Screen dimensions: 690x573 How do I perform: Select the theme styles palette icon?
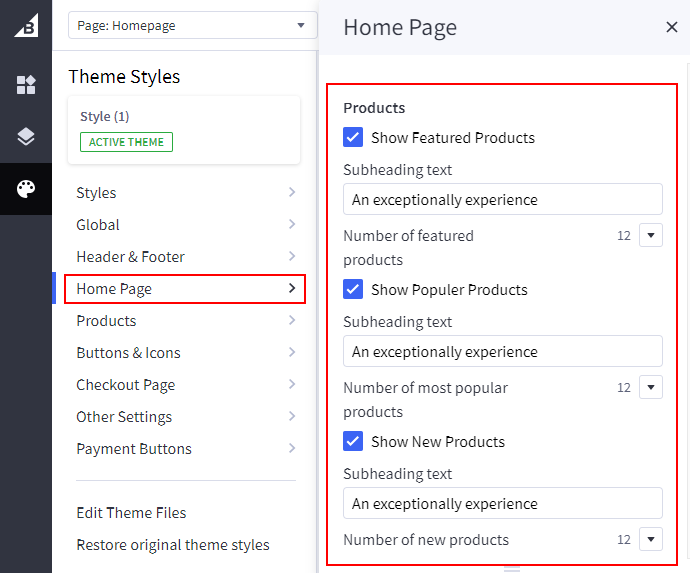click(x=26, y=189)
